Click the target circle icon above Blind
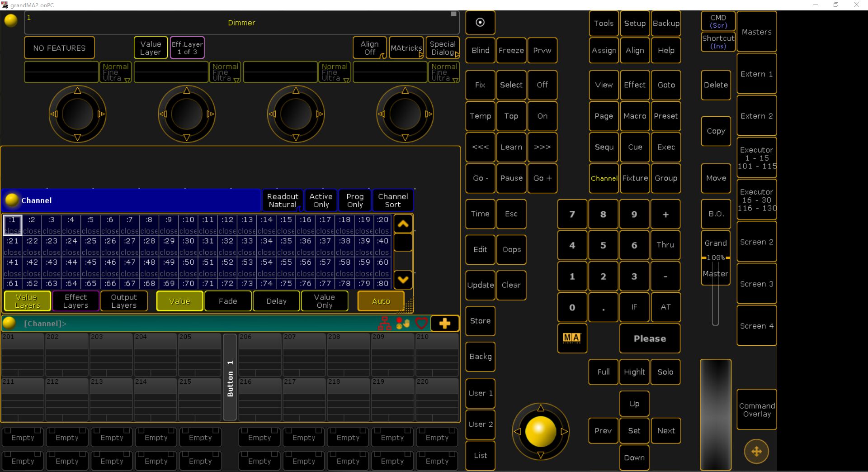Image resolution: width=868 pixels, height=472 pixels. [480, 23]
